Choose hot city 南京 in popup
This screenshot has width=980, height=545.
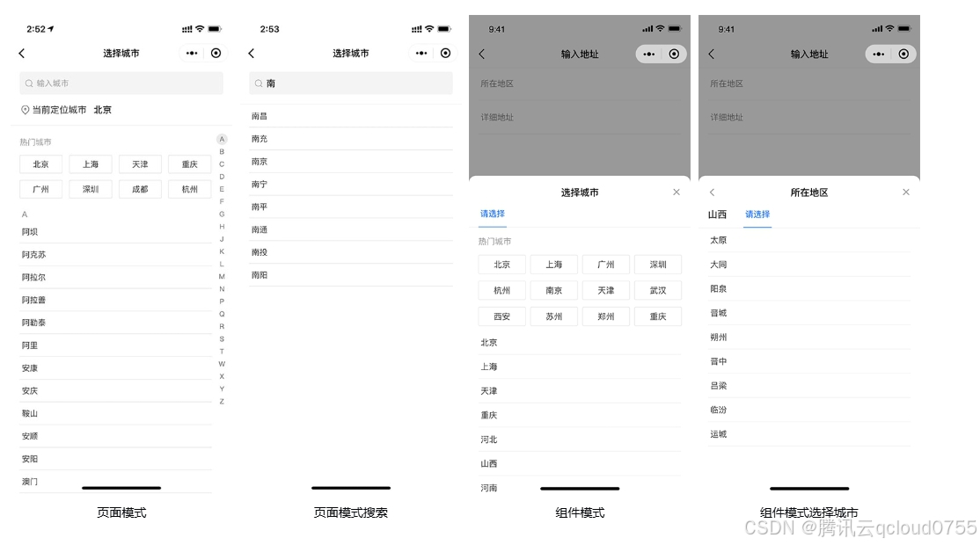(553, 291)
